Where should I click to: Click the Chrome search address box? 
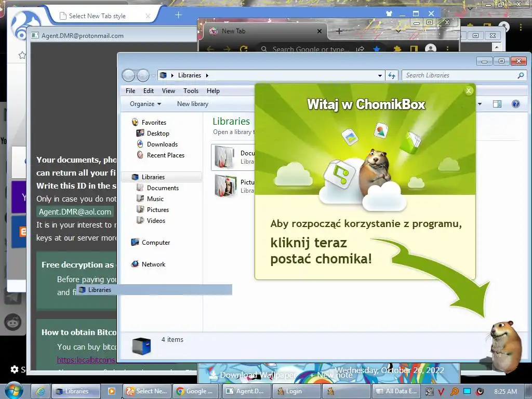click(311, 49)
